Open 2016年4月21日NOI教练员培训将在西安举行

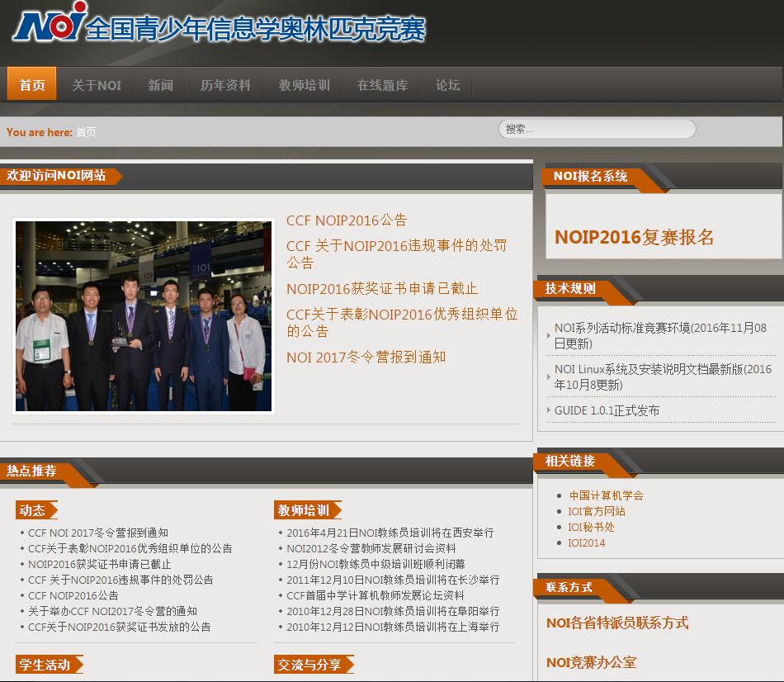coord(390,533)
